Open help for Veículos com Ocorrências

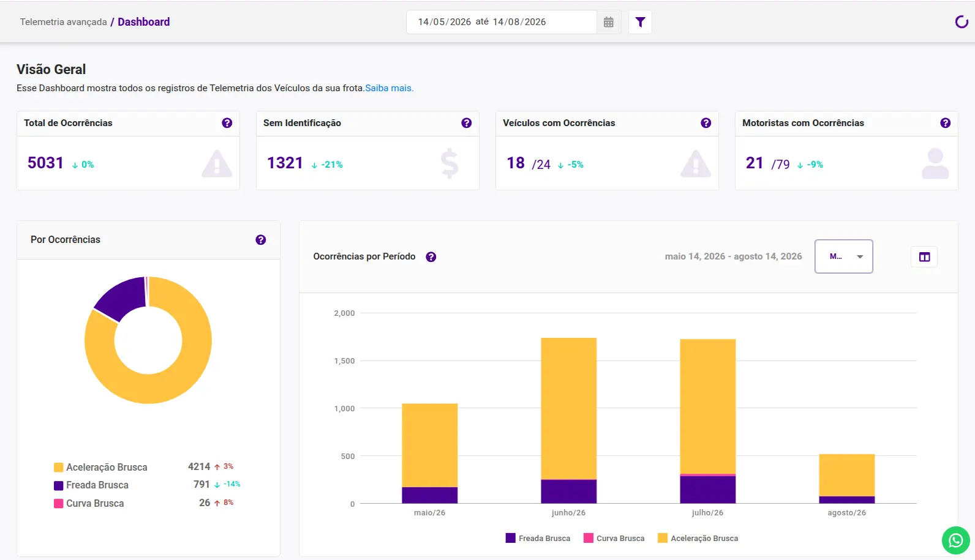click(x=706, y=123)
